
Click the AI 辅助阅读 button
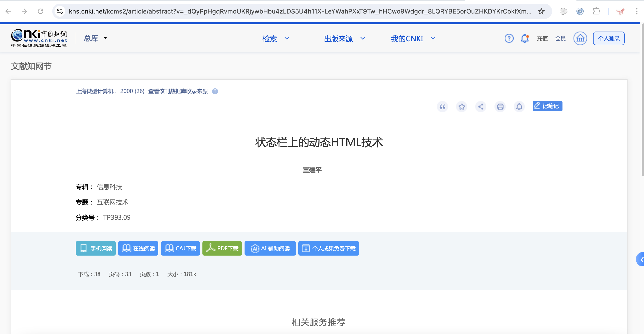[270, 248]
